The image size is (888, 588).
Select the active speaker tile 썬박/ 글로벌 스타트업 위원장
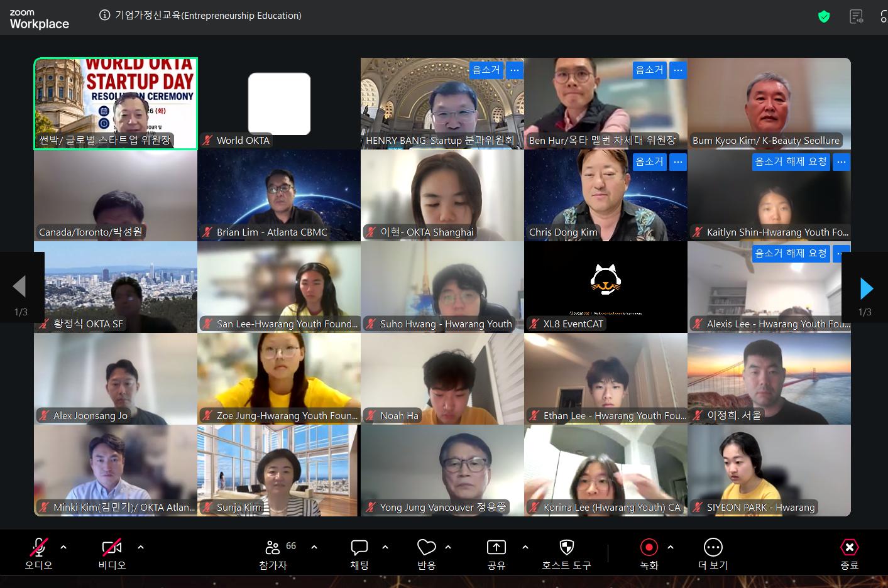coord(116,104)
